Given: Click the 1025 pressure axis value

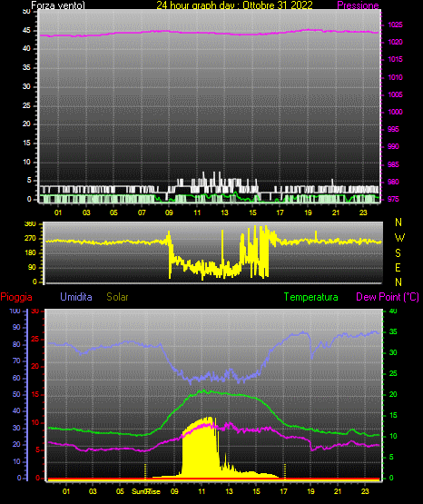Looking at the screenshot, I should coord(395,25).
